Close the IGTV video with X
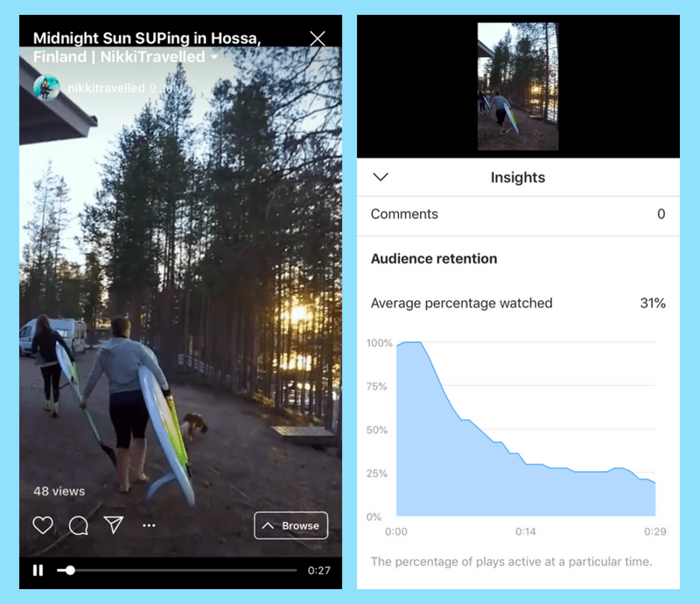 point(318,39)
